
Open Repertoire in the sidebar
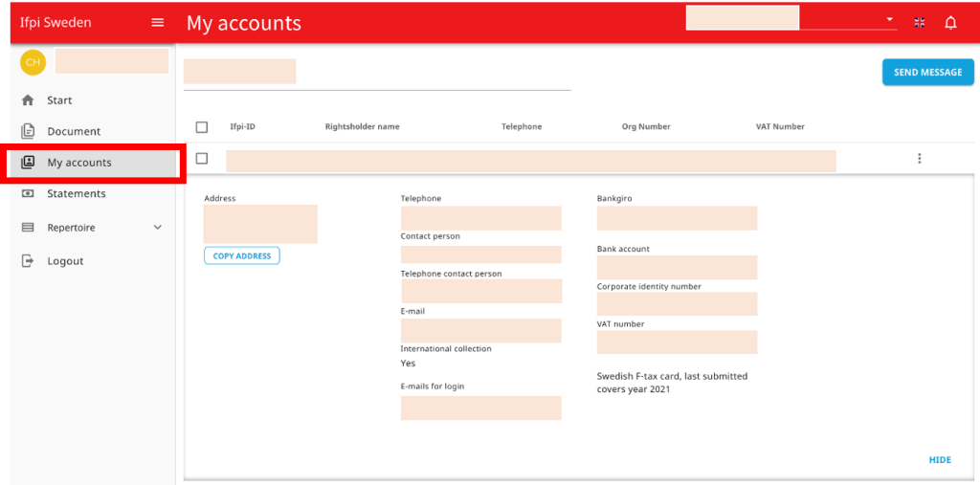(x=72, y=228)
